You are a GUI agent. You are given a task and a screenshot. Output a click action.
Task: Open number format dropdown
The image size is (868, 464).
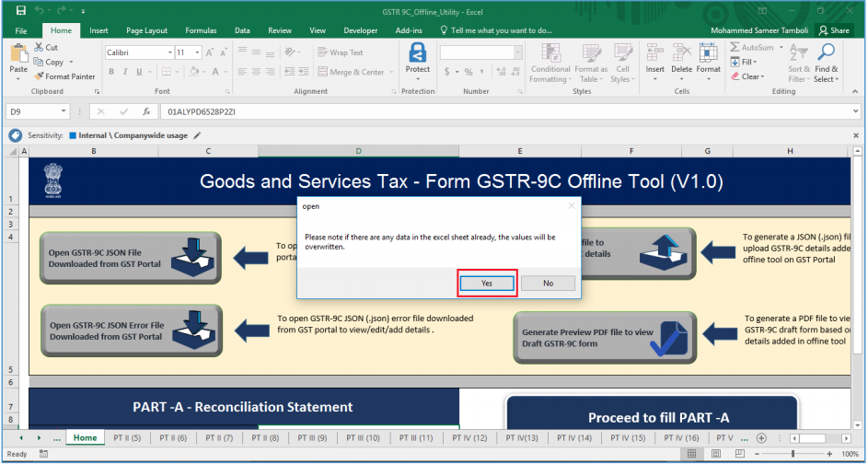[x=518, y=52]
